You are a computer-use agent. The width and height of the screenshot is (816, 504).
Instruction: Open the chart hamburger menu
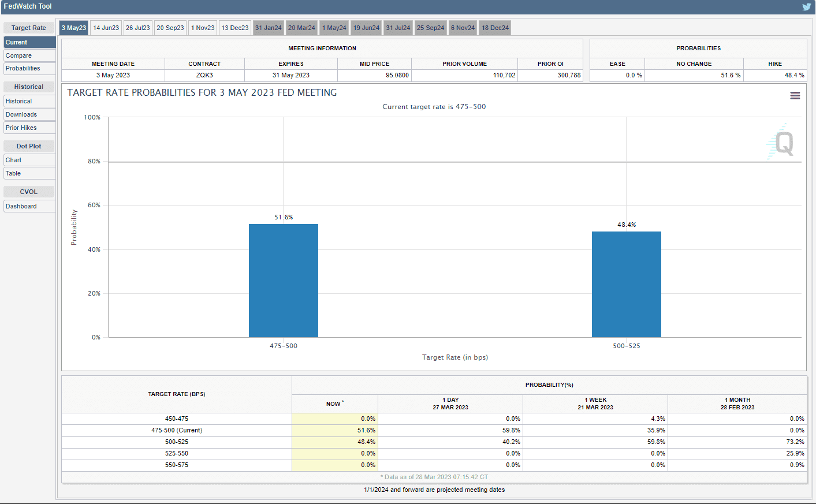pos(795,96)
